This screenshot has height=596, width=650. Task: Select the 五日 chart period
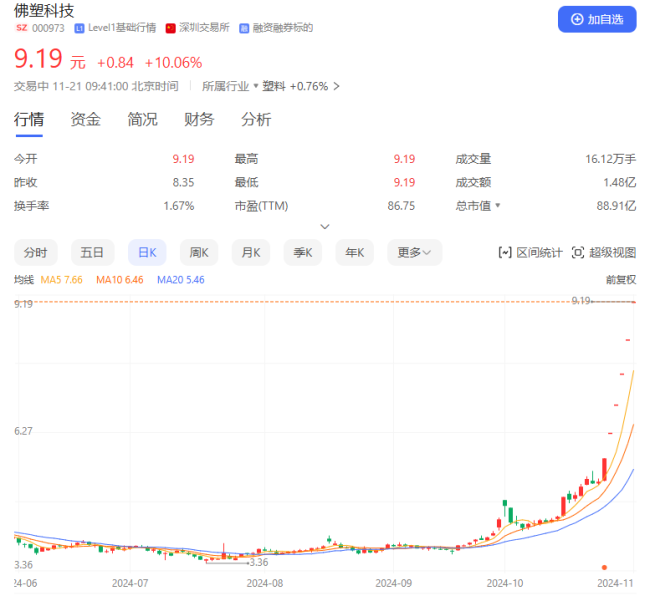[92, 252]
